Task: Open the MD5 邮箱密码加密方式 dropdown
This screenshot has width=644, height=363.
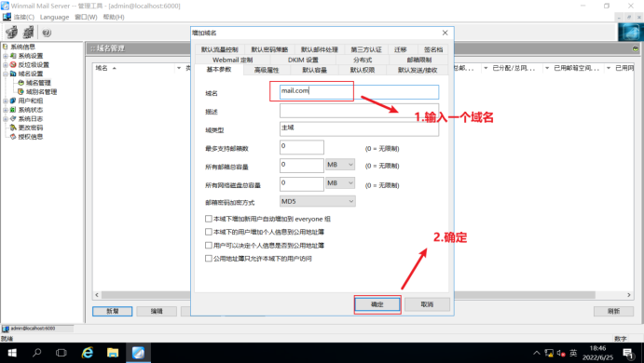Action: click(x=318, y=201)
